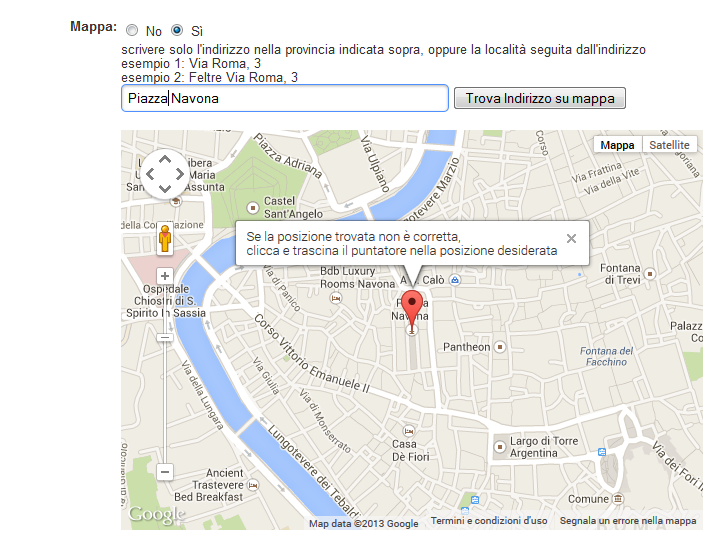Pan the map down with the arrow
The width and height of the screenshot is (719, 553).
165,188
